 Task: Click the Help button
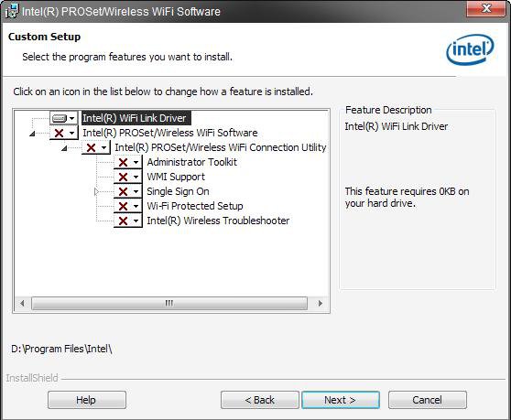click(x=87, y=400)
